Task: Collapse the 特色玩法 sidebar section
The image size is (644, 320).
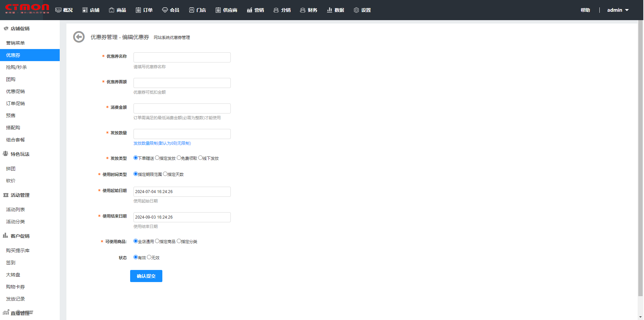Action: coord(20,154)
